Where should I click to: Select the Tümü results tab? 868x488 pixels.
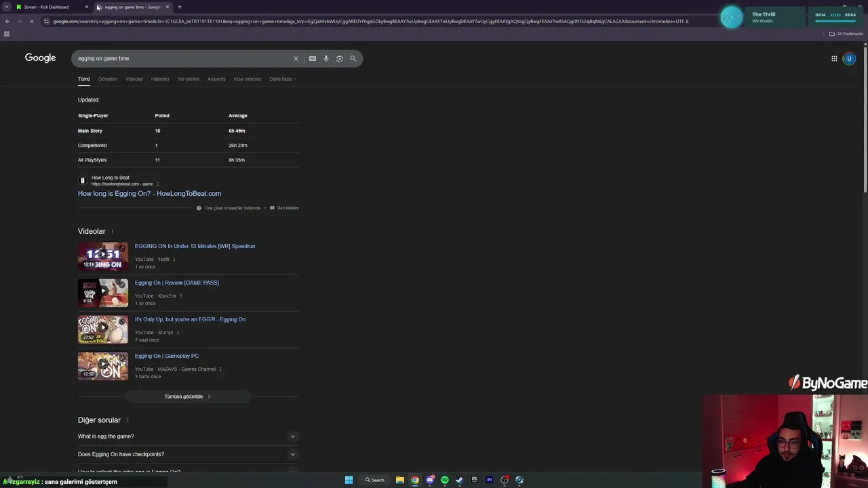click(x=84, y=79)
